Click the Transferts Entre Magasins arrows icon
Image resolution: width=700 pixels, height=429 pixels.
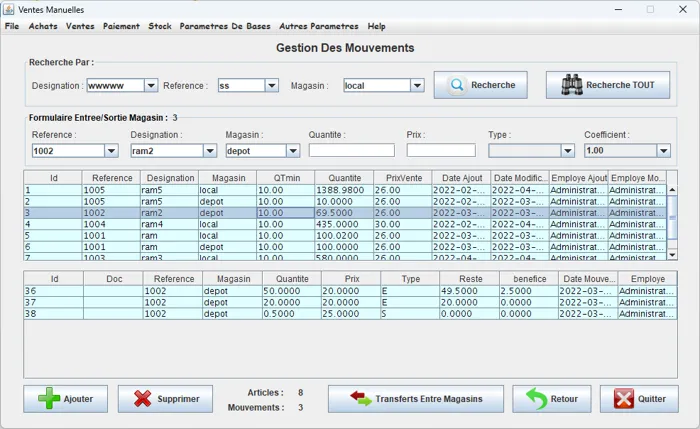pyautogui.click(x=361, y=399)
